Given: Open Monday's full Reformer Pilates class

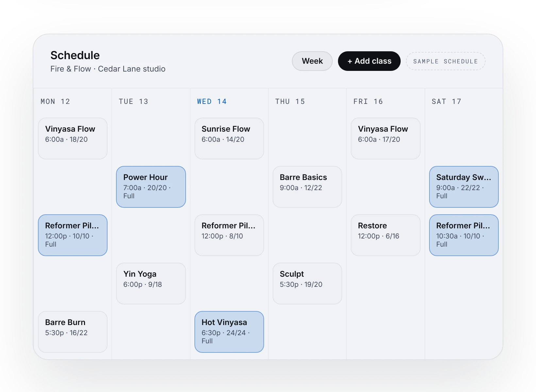Looking at the screenshot, I should [x=73, y=235].
